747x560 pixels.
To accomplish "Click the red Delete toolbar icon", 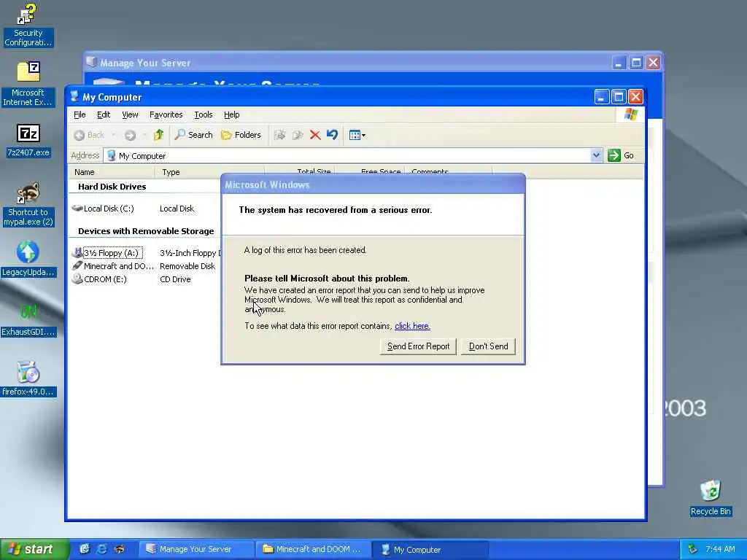I will [315, 135].
